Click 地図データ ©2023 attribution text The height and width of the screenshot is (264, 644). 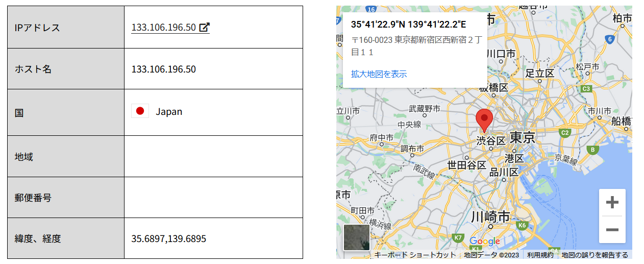[x=491, y=255]
